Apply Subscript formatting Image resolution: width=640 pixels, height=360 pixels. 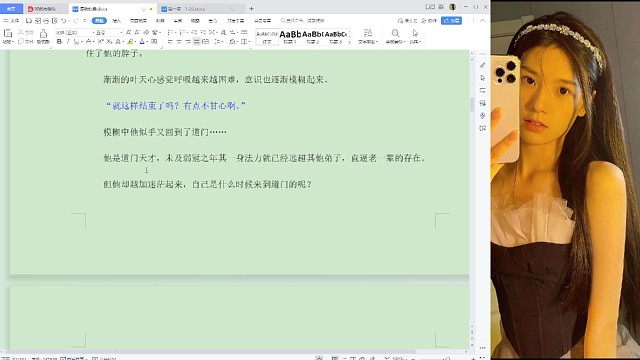pos(109,42)
